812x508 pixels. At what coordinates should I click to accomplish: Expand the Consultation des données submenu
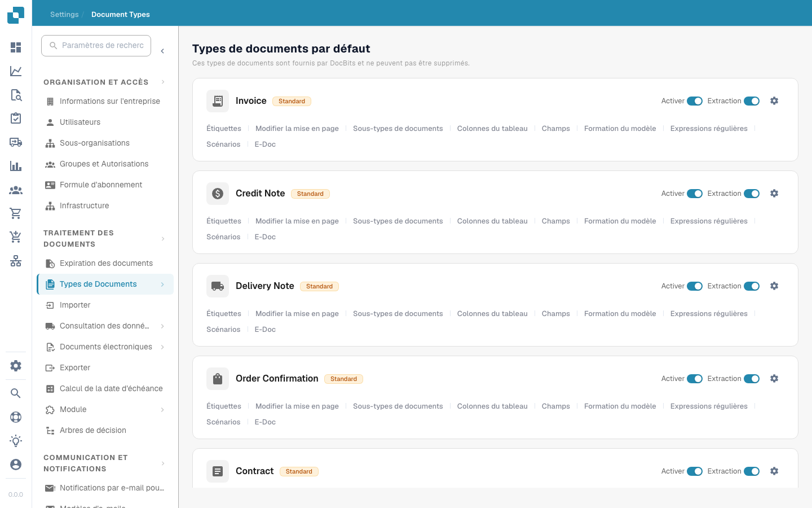(x=162, y=326)
